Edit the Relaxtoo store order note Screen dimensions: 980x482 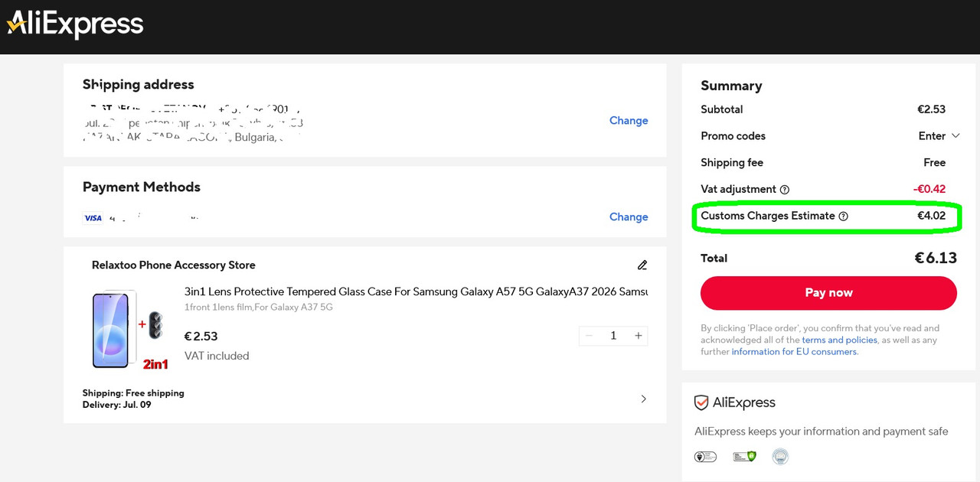[x=642, y=265]
